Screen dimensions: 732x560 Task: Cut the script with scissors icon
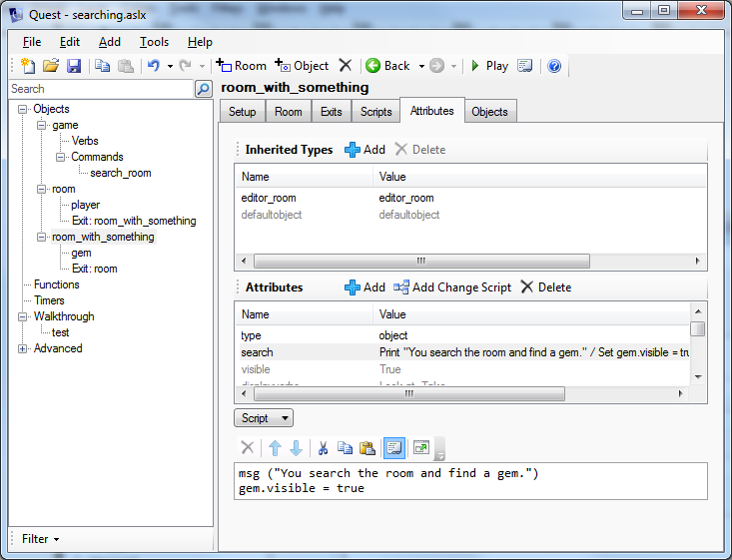click(323, 448)
